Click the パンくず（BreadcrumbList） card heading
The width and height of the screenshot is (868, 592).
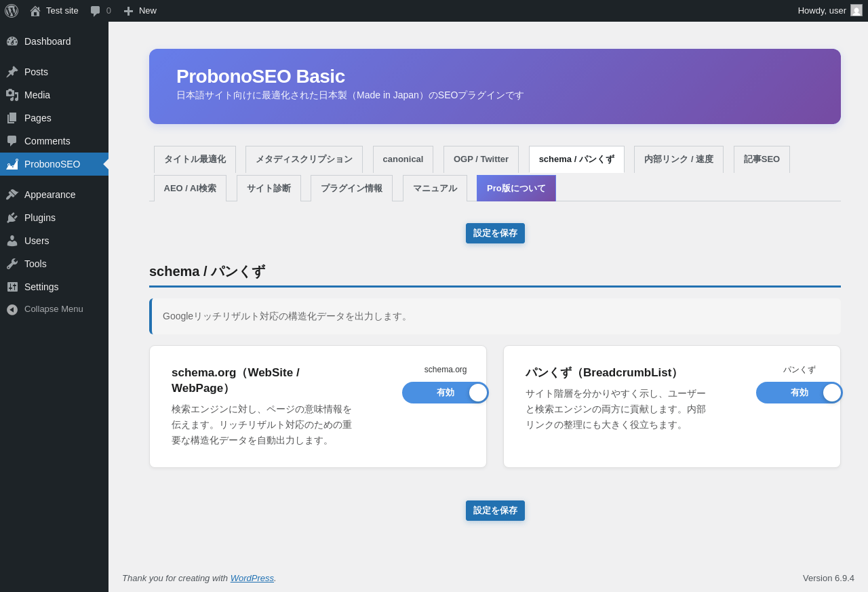point(604,373)
